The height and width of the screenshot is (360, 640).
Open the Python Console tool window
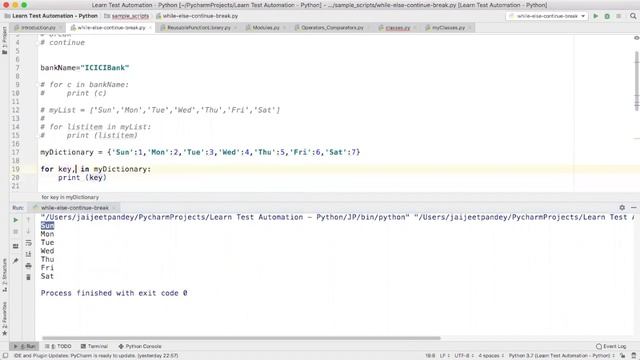tap(140, 346)
